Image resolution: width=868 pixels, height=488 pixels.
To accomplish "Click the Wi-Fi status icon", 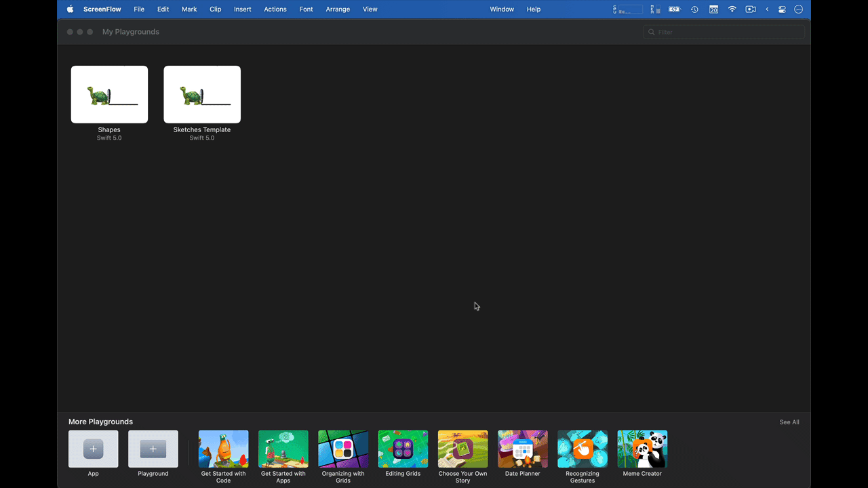I will pos(732,9).
